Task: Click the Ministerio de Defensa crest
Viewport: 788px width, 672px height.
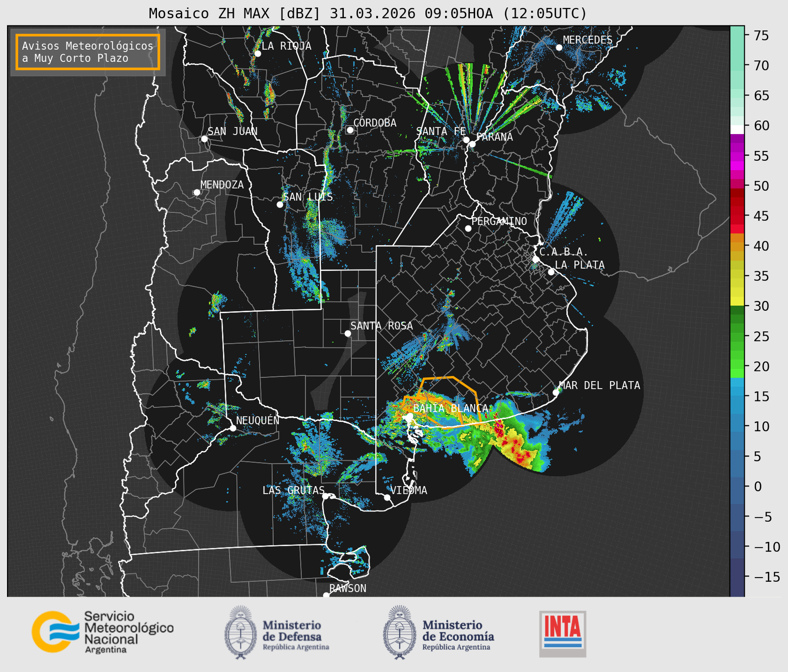Action: [x=240, y=632]
